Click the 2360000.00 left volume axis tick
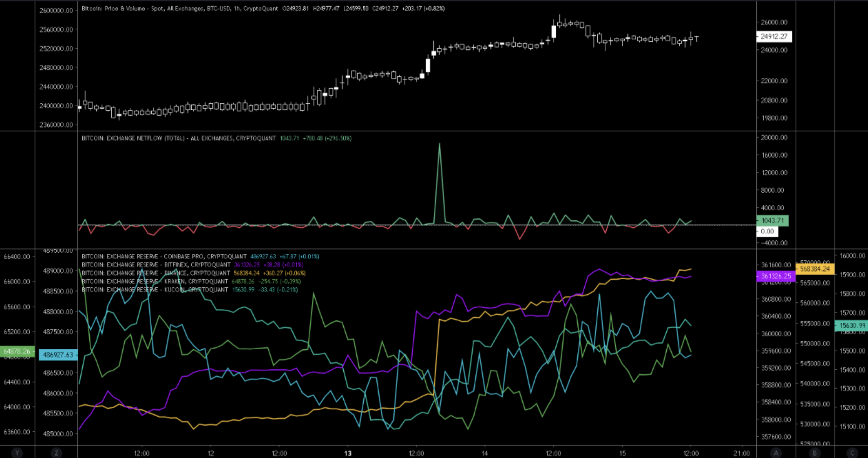The width and height of the screenshot is (868, 458). [56, 125]
